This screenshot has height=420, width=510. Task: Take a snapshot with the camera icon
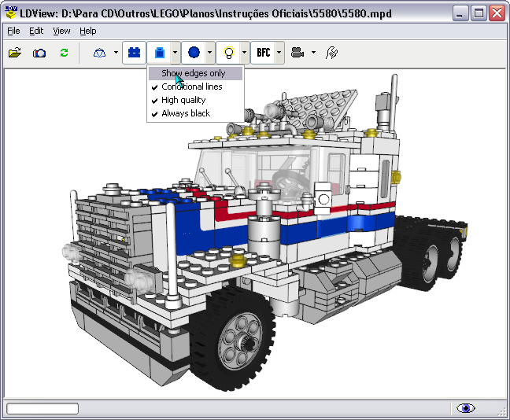(x=39, y=53)
